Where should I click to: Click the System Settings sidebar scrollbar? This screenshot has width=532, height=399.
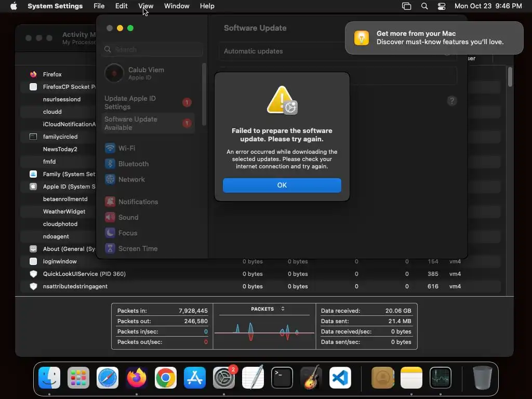[x=204, y=95]
